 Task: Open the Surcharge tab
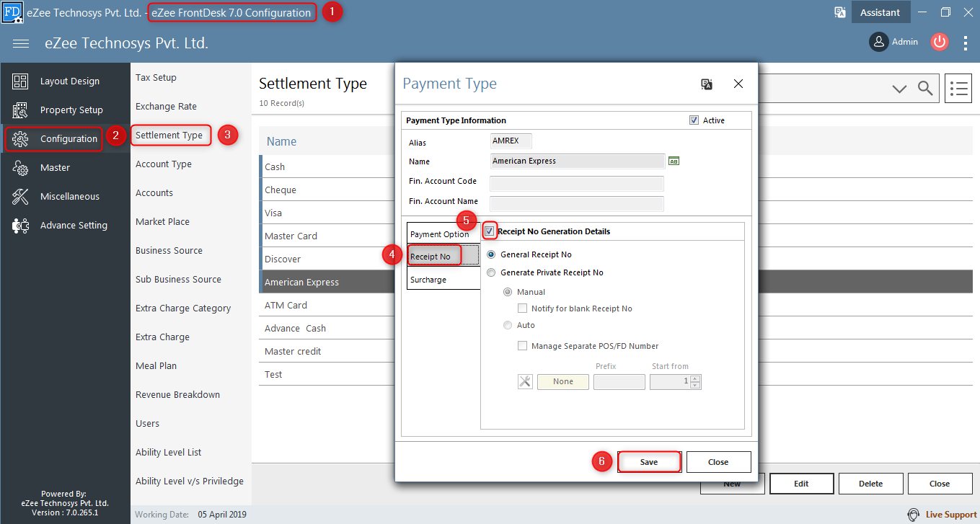(443, 280)
